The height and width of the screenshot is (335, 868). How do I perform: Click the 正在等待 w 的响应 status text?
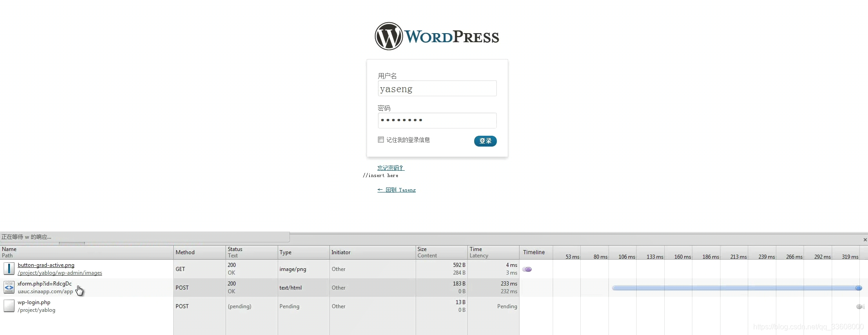[x=26, y=237]
